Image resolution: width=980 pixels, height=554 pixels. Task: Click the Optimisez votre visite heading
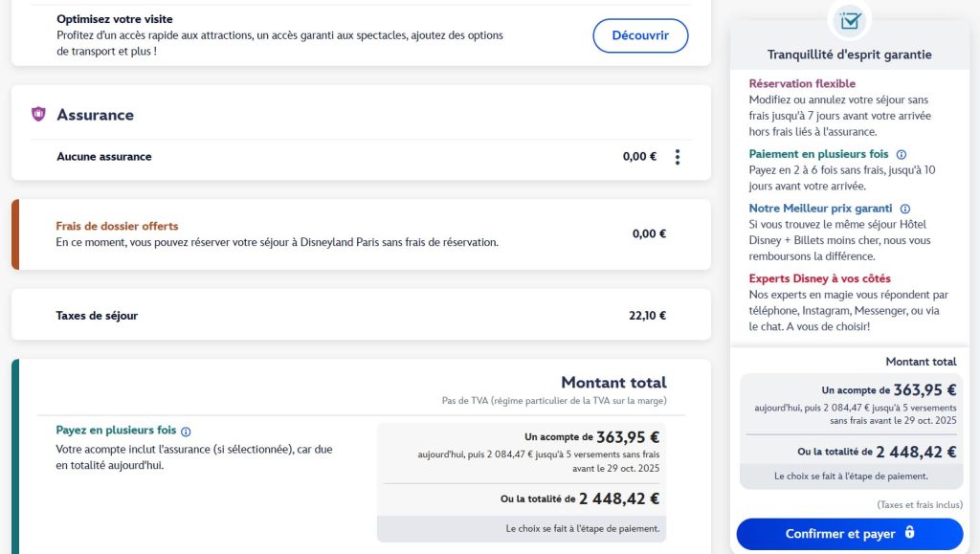114,19
